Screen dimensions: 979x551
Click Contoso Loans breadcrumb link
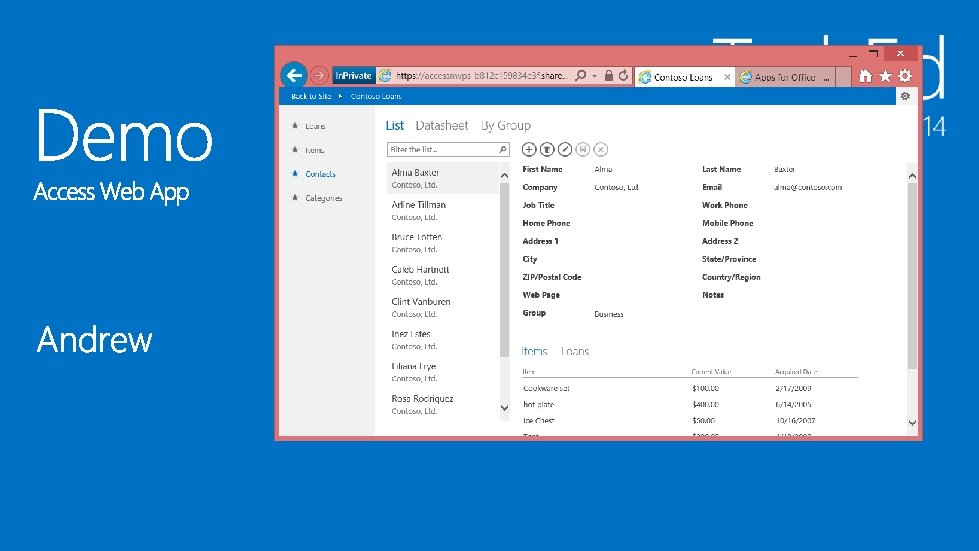(376, 96)
